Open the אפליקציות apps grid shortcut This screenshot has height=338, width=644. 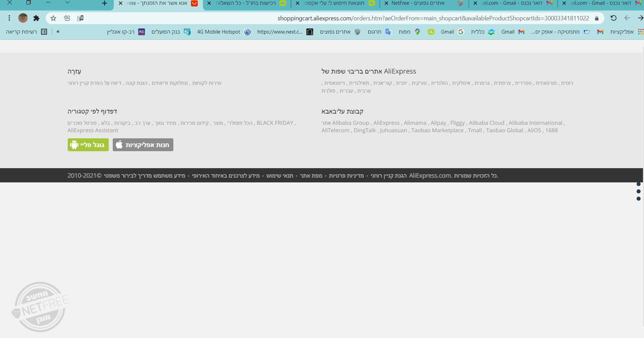pos(627,32)
